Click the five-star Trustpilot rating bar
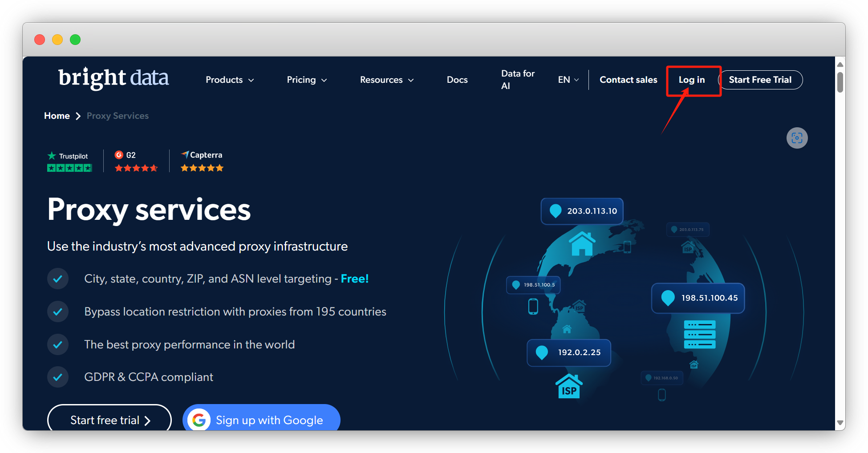The width and height of the screenshot is (868, 453). [69, 168]
